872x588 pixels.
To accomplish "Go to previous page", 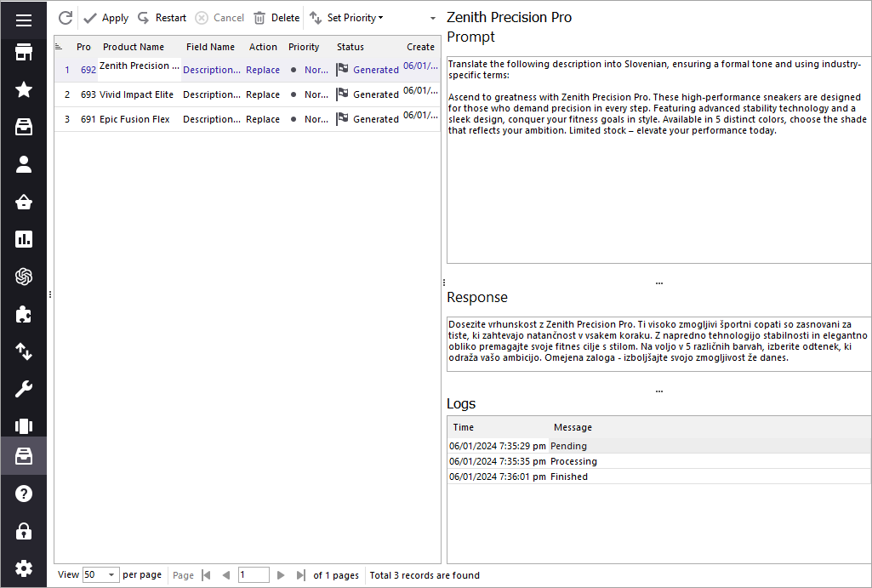I will [x=225, y=574].
